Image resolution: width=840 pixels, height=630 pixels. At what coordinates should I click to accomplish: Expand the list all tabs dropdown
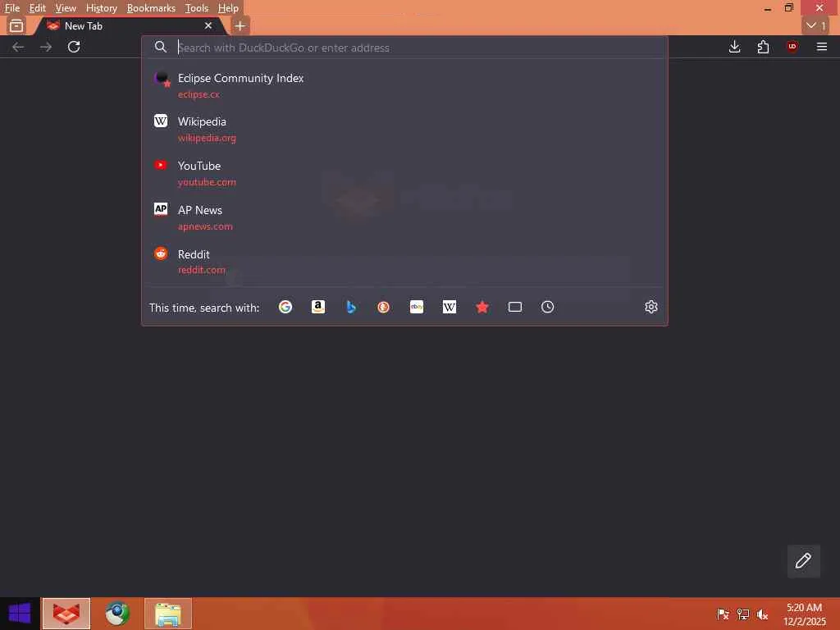[816, 25]
